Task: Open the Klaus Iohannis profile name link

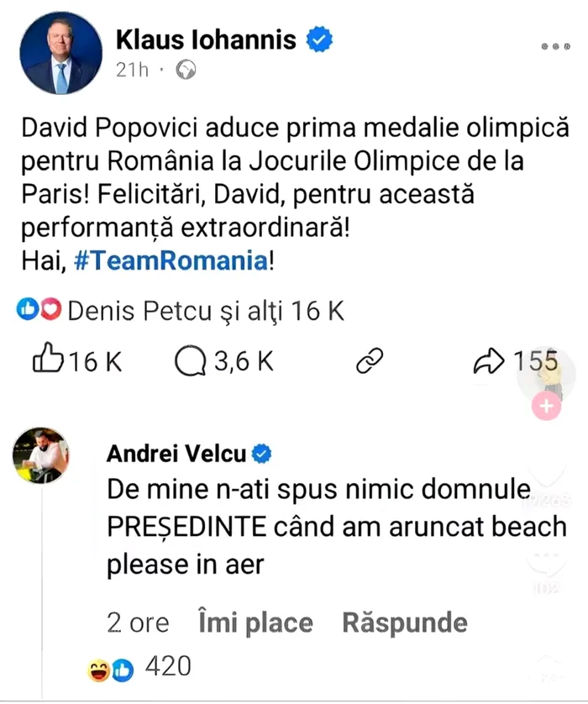Action: click(206, 39)
